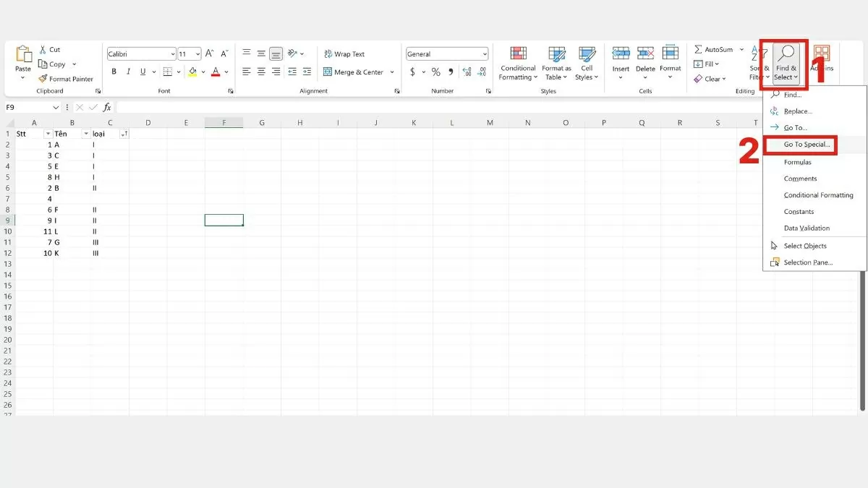Click the Cut scissors icon
Screen dimensions: 868x488
click(x=43, y=50)
